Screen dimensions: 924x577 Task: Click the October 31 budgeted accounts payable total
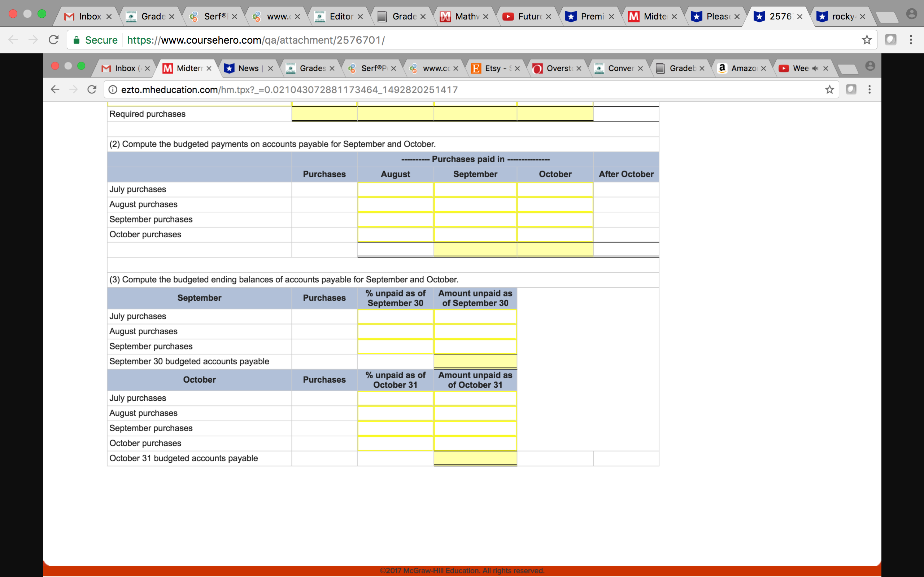click(475, 458)
